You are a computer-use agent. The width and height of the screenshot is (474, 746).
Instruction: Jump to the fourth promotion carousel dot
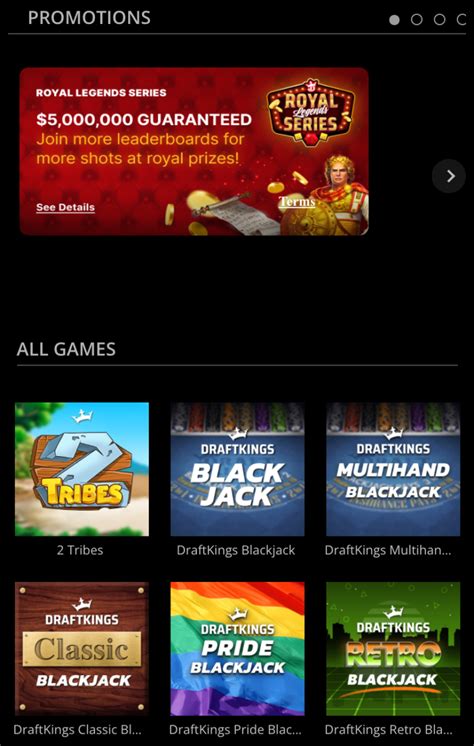coord(461,20)
